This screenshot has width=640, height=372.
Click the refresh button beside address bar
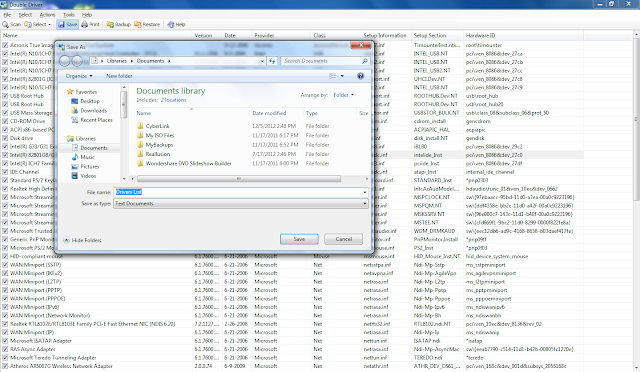click(272, 61)
